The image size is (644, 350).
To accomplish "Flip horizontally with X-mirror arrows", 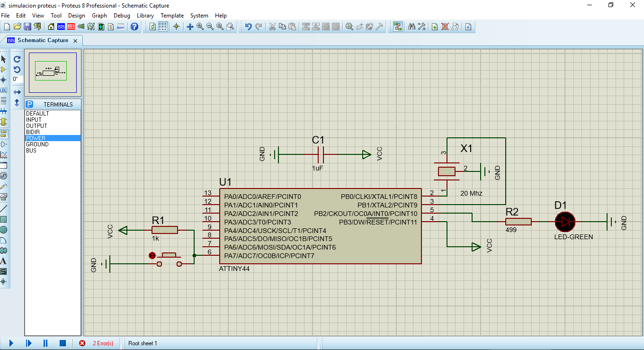I will (x=17, y=92).
